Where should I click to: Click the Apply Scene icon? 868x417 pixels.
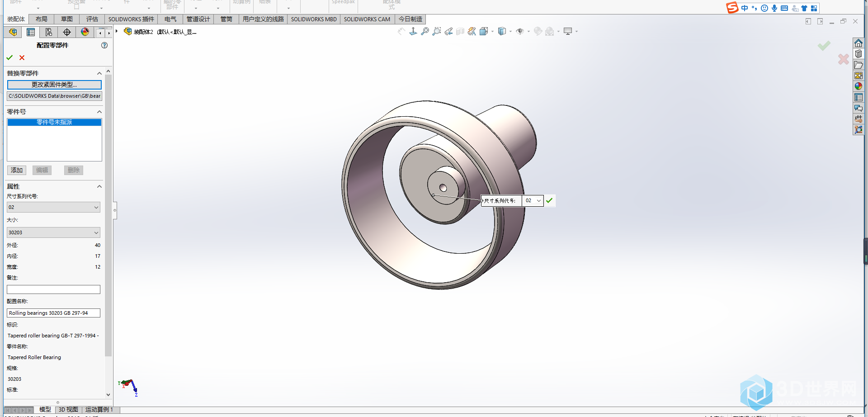tap(549, 31)
